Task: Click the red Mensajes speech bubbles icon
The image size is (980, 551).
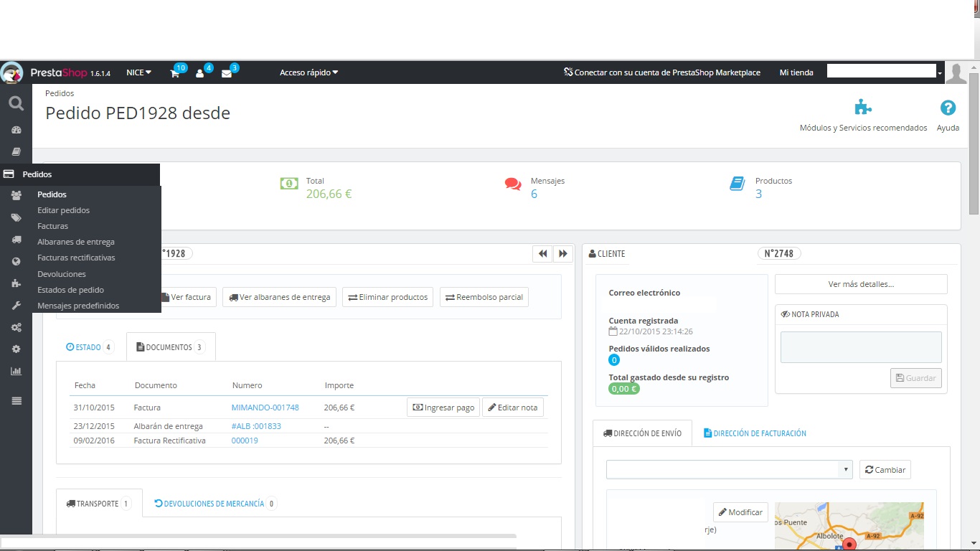Action: 513,184
